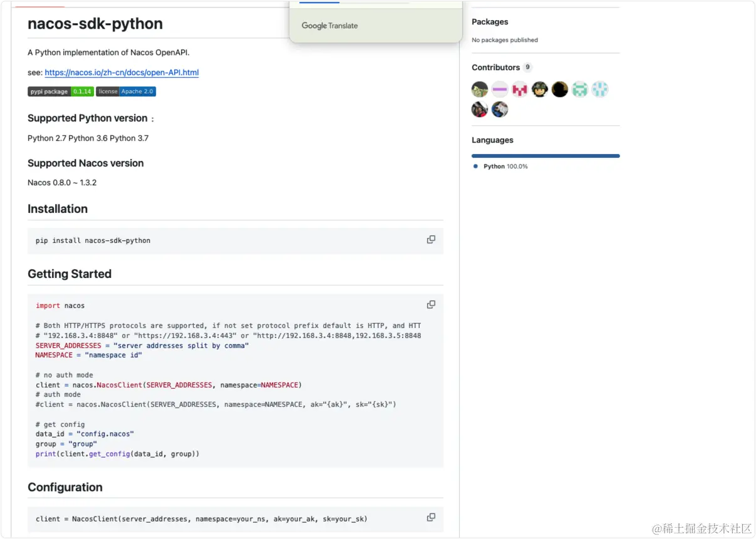Image resolution: width=756 pixels, height=539 pixels.
Task: Open the contributor with the green pixel identicon
Action: pyautogui.click(x=580, y=90)
